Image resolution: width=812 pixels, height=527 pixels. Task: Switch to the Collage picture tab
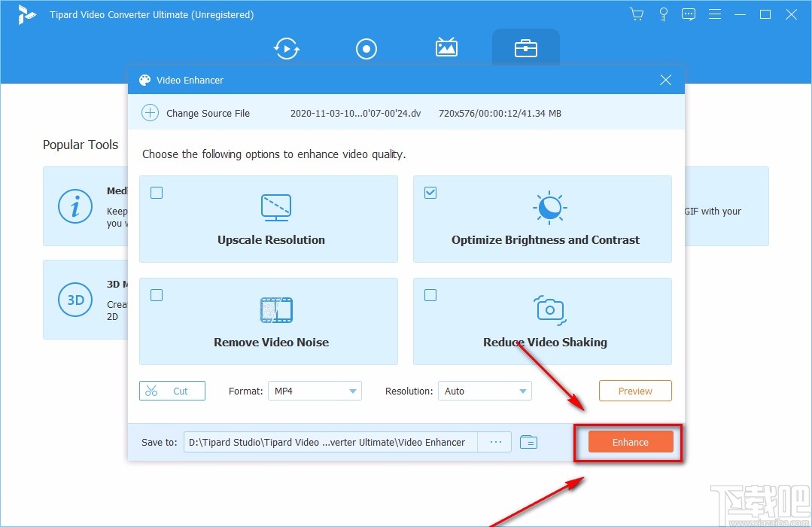pos(446,47)
